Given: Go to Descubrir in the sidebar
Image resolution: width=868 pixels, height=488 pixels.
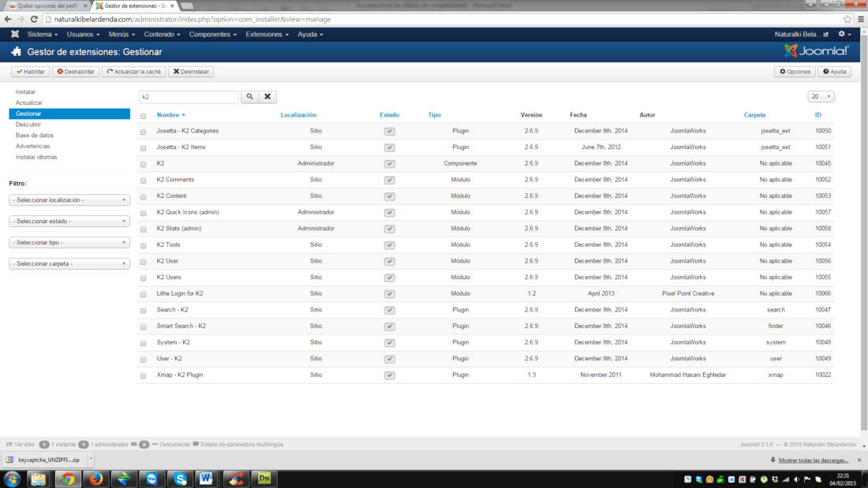Looking at the screenshot, I should click(28, 125).
